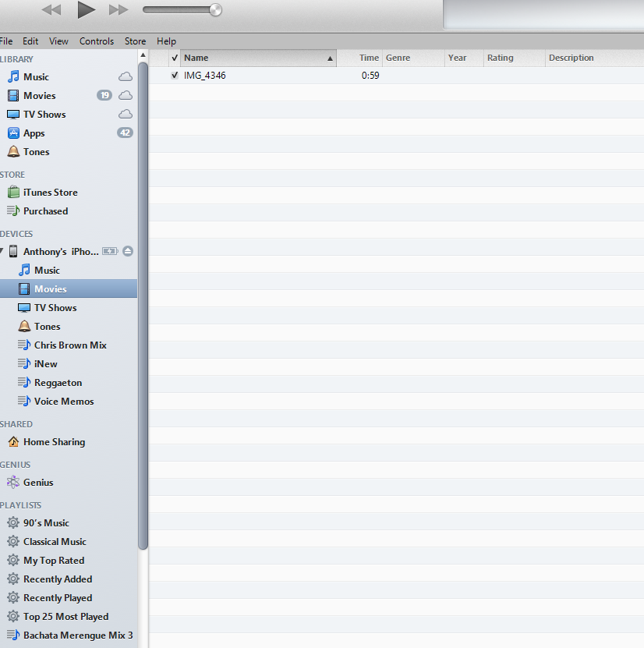Select the IMG_4346 movie row

click(396, 75)
